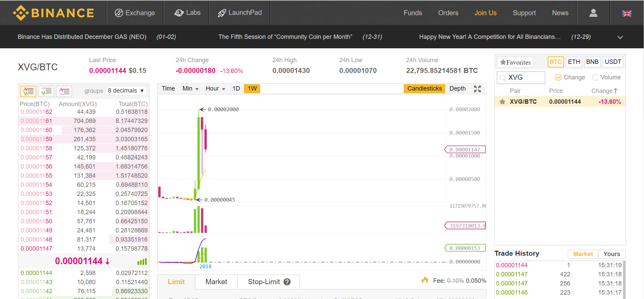Click the UK flag language icon

tap(627, 14)
